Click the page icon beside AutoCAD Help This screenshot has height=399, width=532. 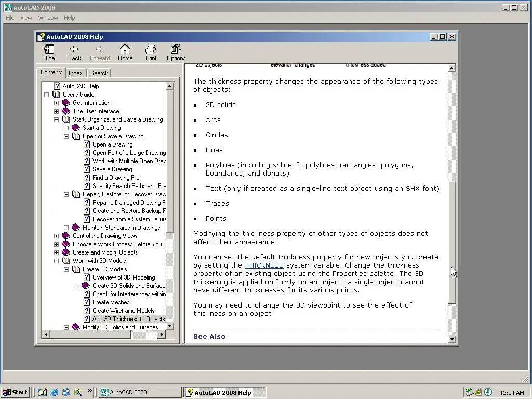tap(57, 86)
